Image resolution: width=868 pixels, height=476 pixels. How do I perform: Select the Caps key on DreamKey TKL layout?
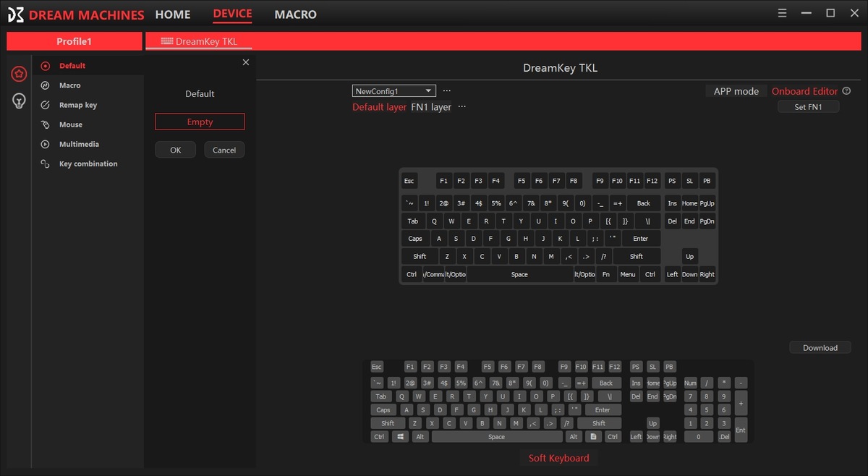coord(415,238)
